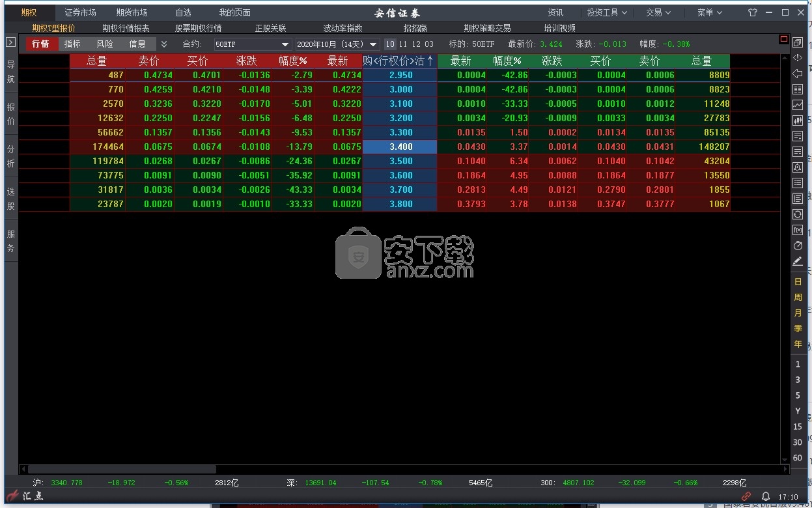This screenshot has width=812, height=508.
Task: Toggle the 行情 view mode
Action: 40,44
